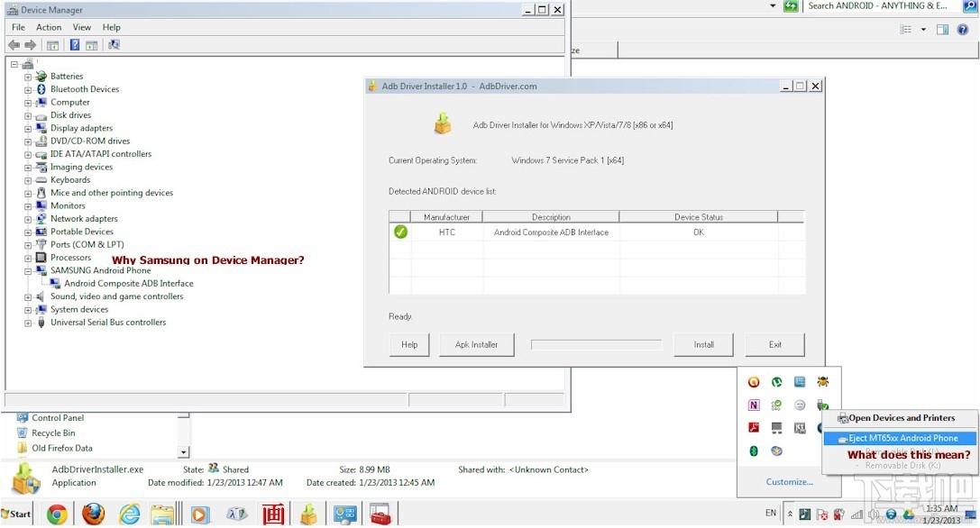Select Android Composite ADB Interface tree item
The height and width of the screenshot is (528, 980).
pos(128,284)
